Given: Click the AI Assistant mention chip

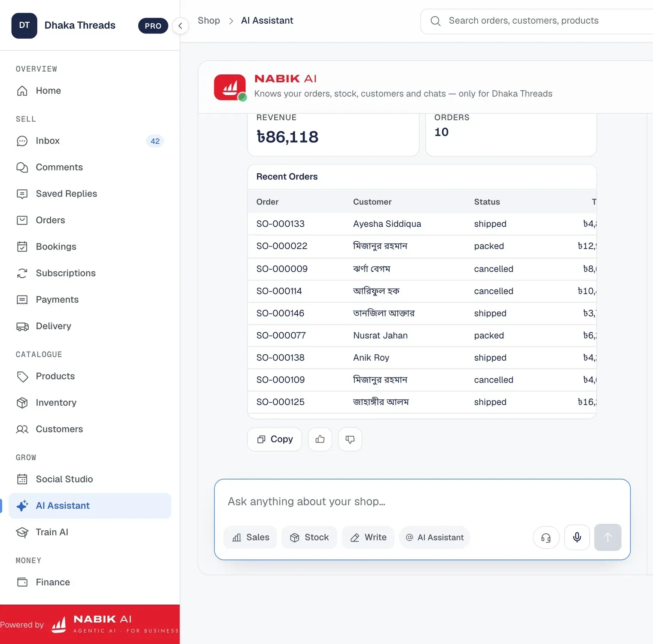Looking at the screenshot, I should pos(434,538).
